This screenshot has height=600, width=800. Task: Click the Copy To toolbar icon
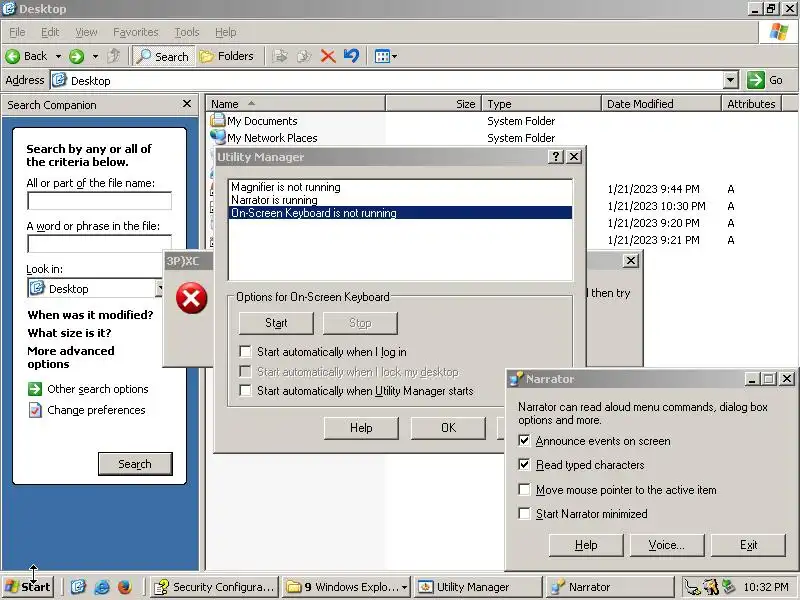click(304, 56)
